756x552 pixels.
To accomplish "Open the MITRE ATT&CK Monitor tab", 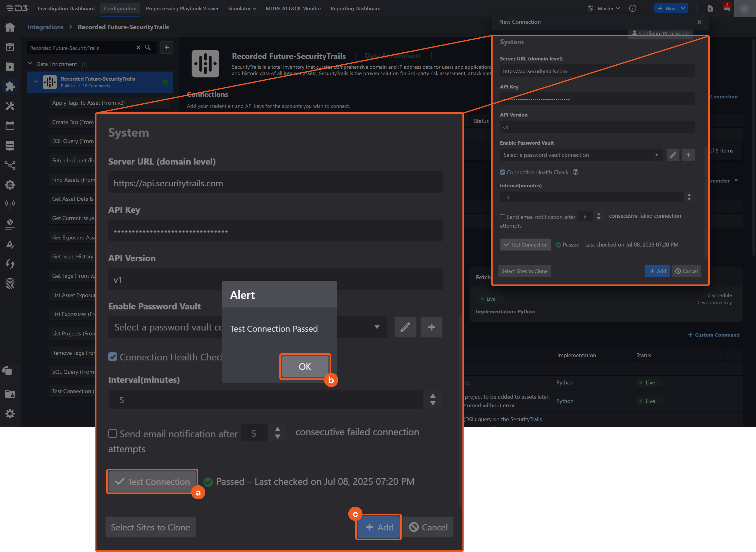I will 293,8.
